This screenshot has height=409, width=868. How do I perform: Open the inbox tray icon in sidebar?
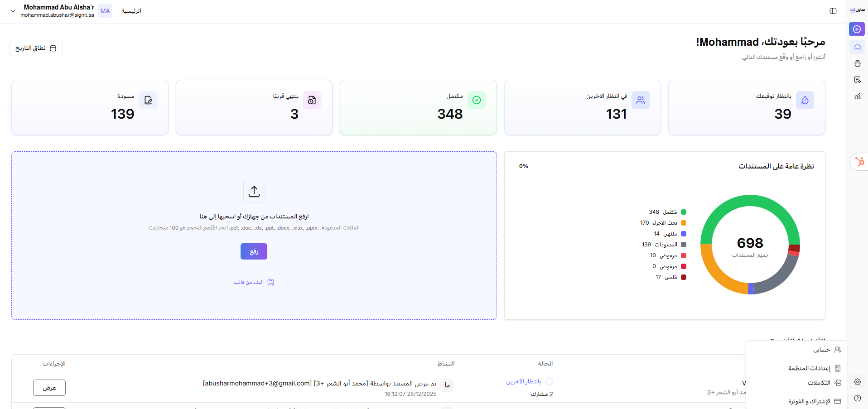(857, 63)
